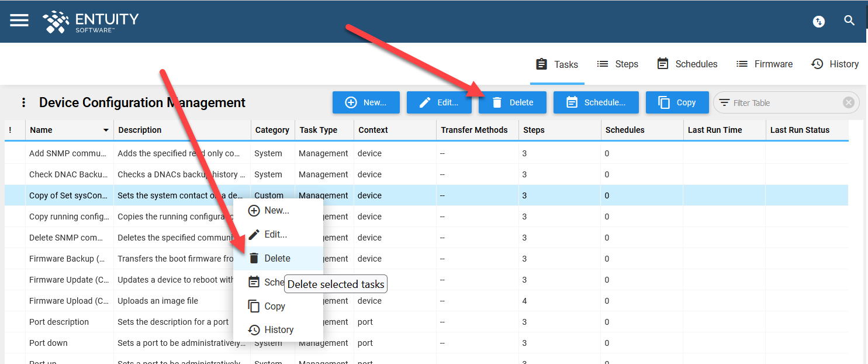Click the Edit... toolbar button

[439, 102]
